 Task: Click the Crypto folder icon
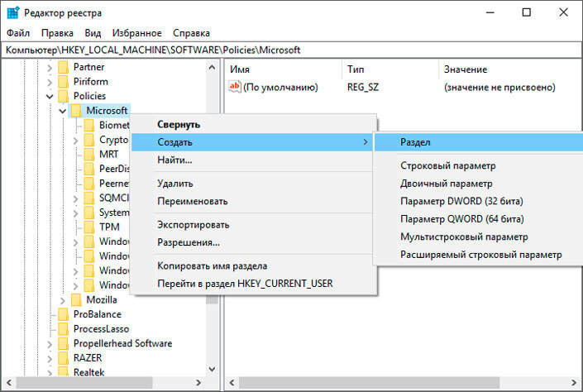click(89, 140)
